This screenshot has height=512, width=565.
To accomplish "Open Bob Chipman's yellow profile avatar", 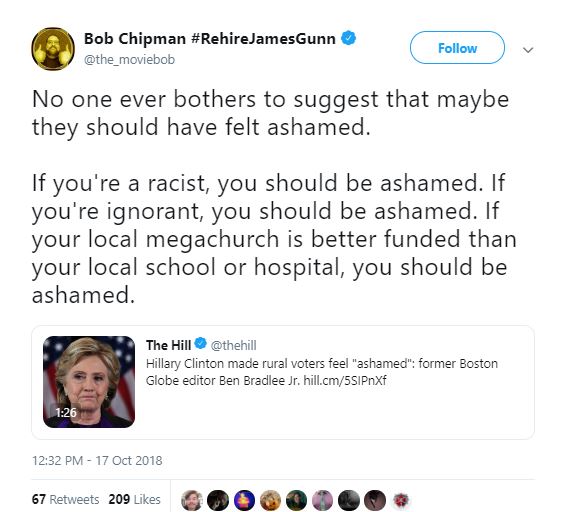I will pyautogui.click(x=53, y=49).
